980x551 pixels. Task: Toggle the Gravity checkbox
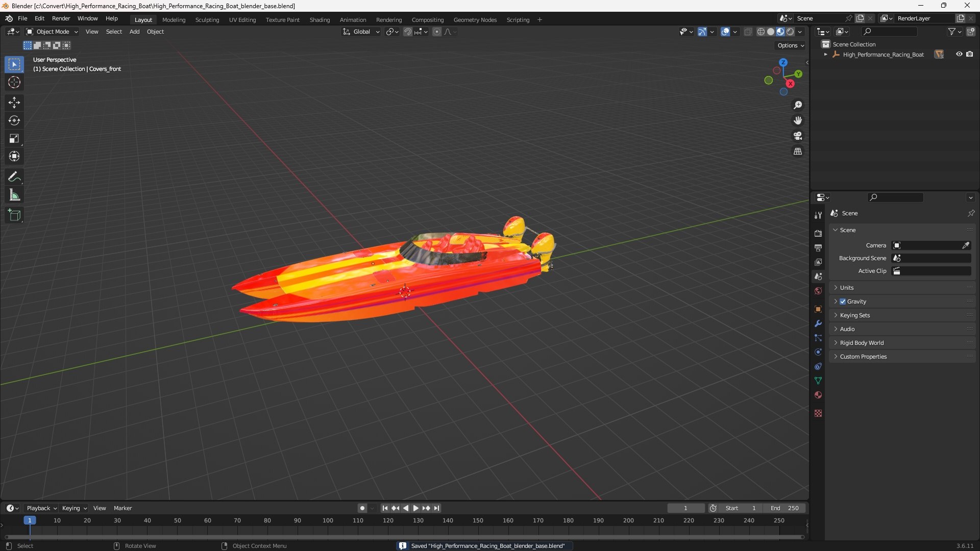click(x=843, y=302)
